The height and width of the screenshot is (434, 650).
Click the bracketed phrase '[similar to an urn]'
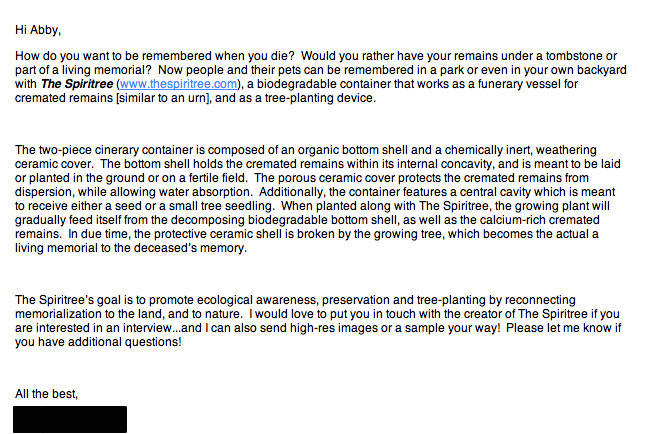pos(162,98)
